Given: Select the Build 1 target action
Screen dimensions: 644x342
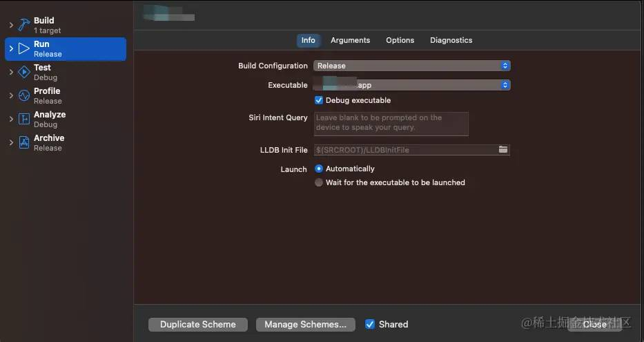Looking at the screenshot, I should (x=66, y=25).
